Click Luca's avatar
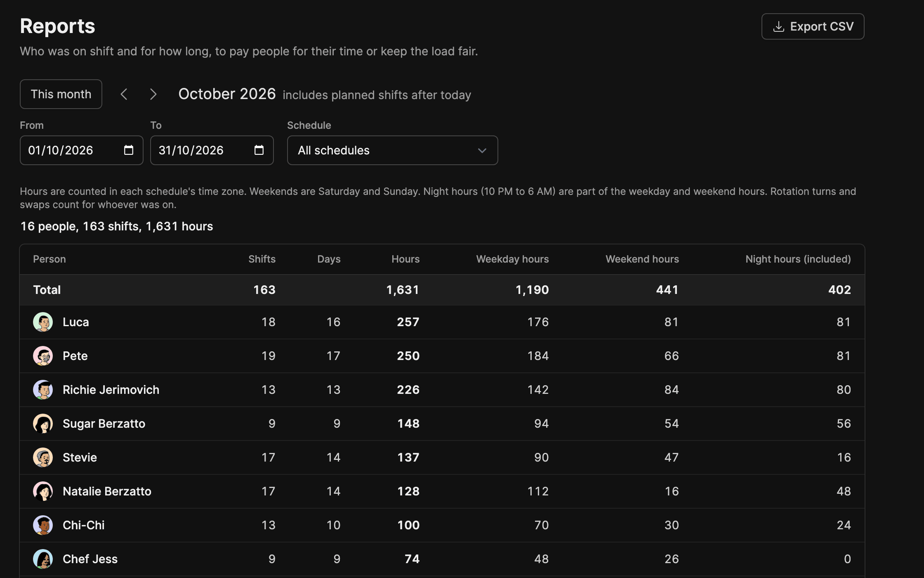Image resolution: width=924 pixels, height=578 pixels. click(x=43, y=322)
